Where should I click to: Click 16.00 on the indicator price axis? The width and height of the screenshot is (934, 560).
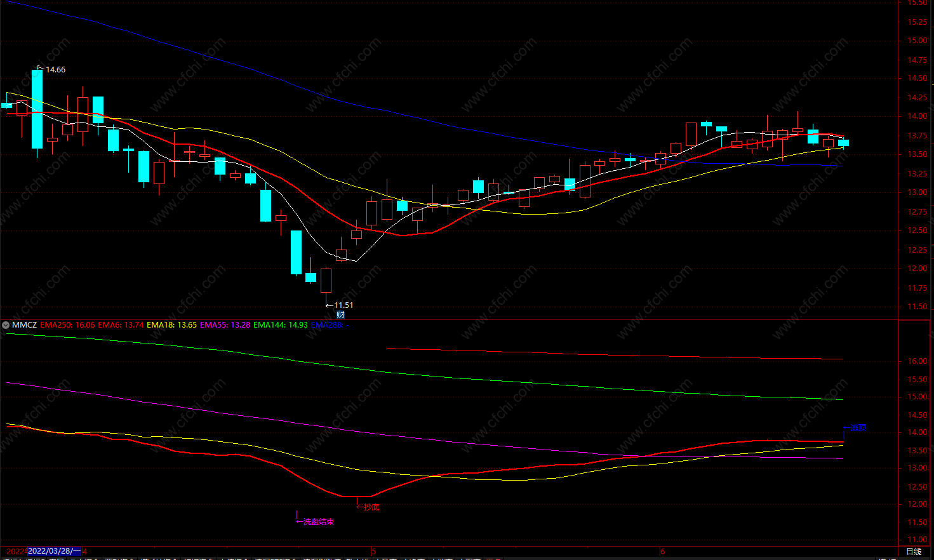point(917,361)
